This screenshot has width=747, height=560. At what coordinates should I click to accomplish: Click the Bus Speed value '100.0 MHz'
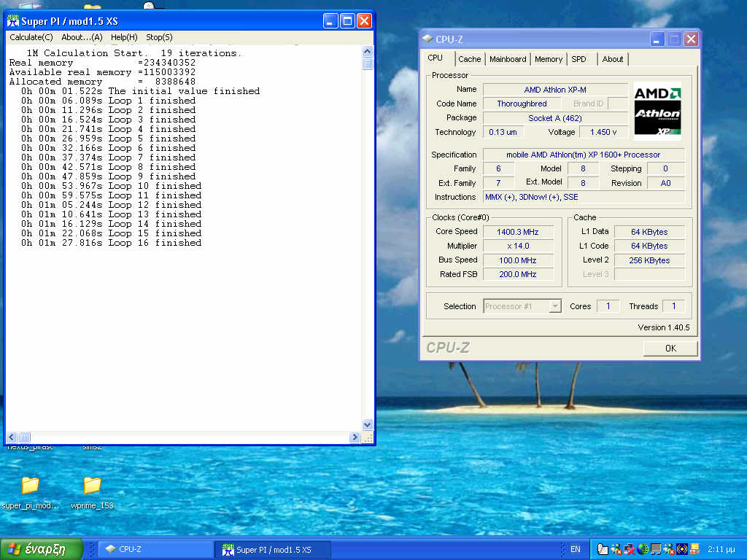(518, 260)
